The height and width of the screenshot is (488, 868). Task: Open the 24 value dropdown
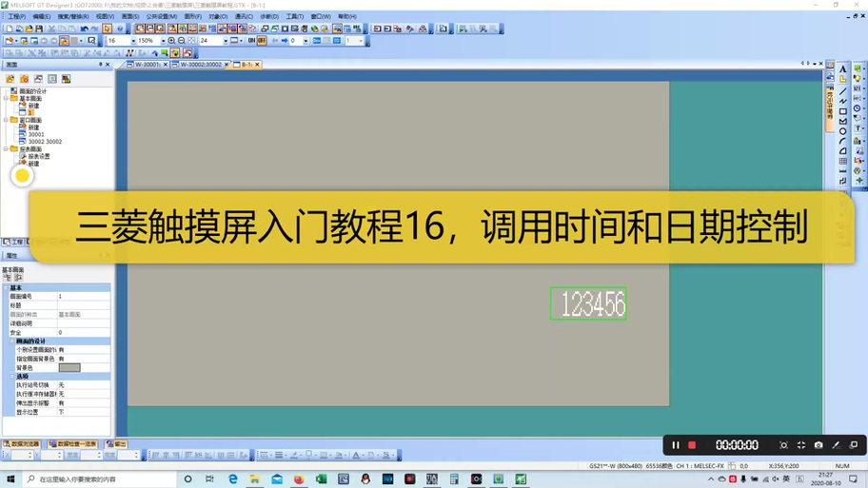click(225, 41)
